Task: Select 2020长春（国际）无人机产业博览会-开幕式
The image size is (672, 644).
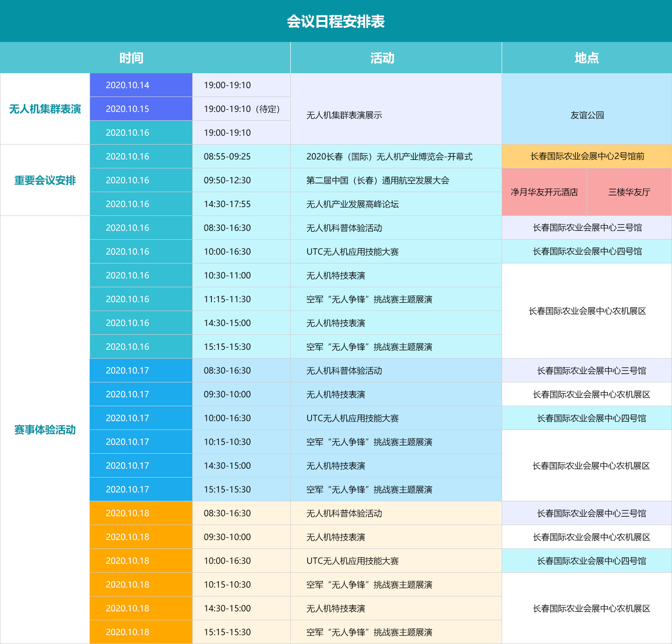Action: 396,156
